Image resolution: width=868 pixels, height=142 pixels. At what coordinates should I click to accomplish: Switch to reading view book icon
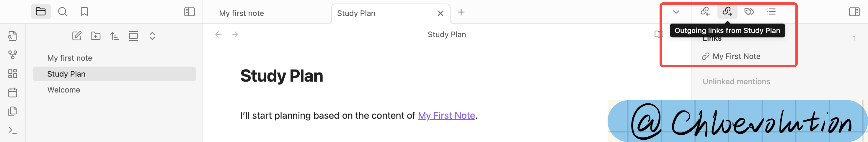[658, 34]
